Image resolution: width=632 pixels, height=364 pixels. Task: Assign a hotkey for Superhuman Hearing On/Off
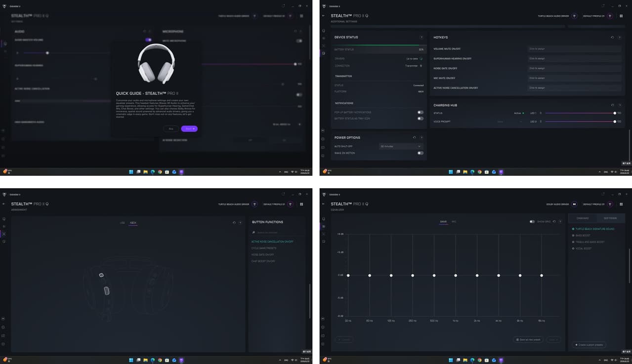(574, 58)
